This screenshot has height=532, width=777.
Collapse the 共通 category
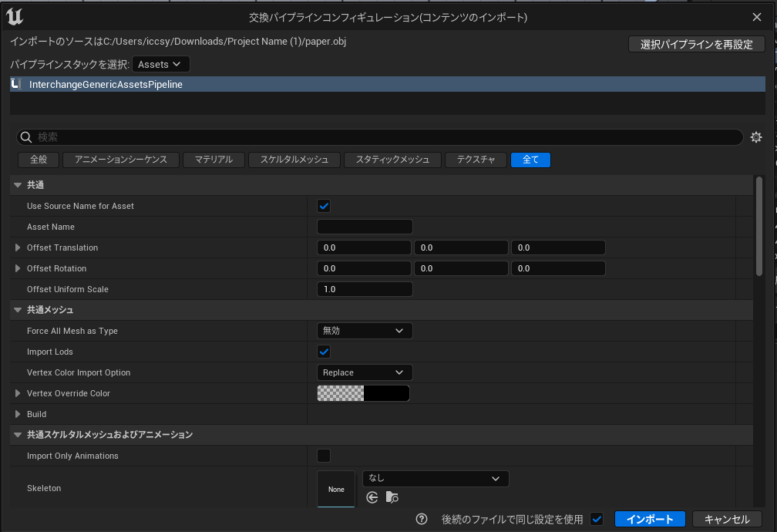[x=18, y=185]
